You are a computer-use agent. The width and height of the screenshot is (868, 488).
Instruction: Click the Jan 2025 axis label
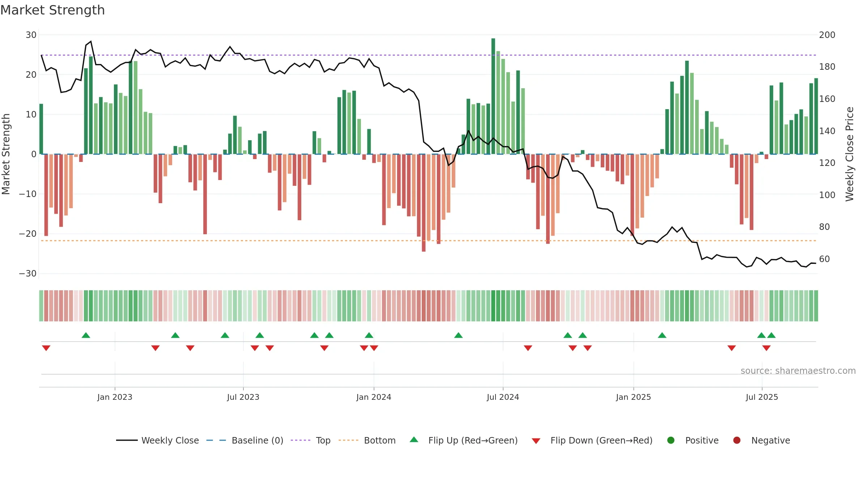click(633, 397)
